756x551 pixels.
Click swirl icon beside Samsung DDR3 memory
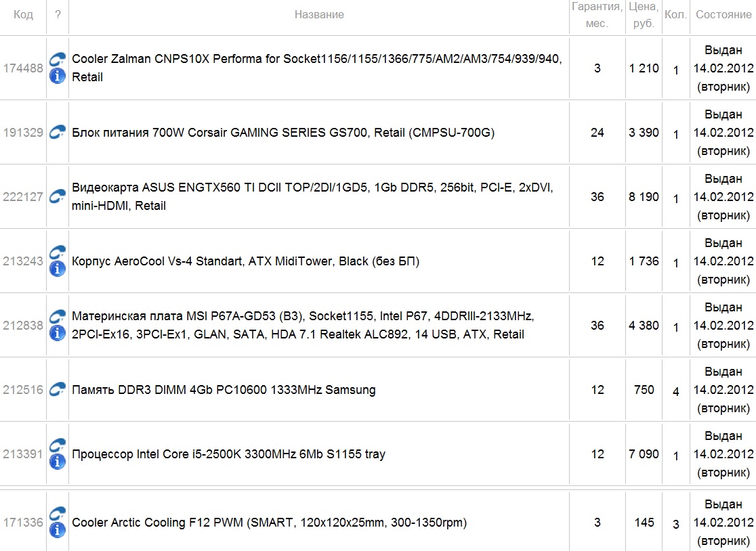point(58,390)
